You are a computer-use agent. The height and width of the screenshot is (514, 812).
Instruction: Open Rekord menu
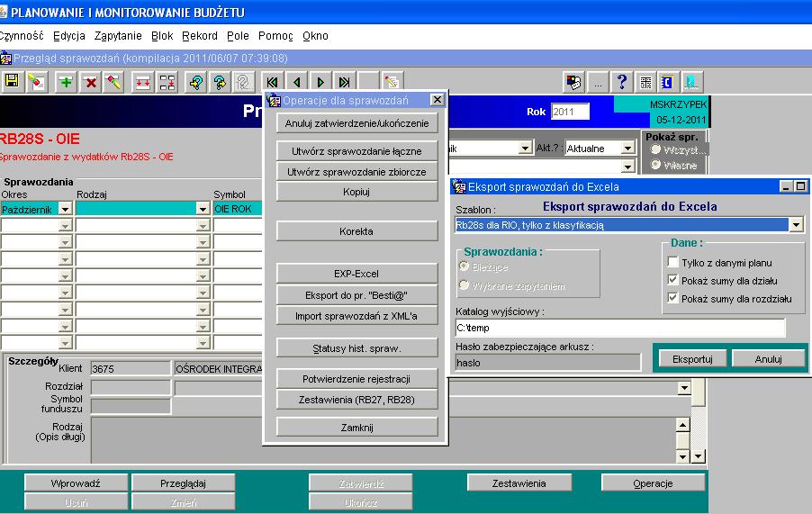(200, 36)
